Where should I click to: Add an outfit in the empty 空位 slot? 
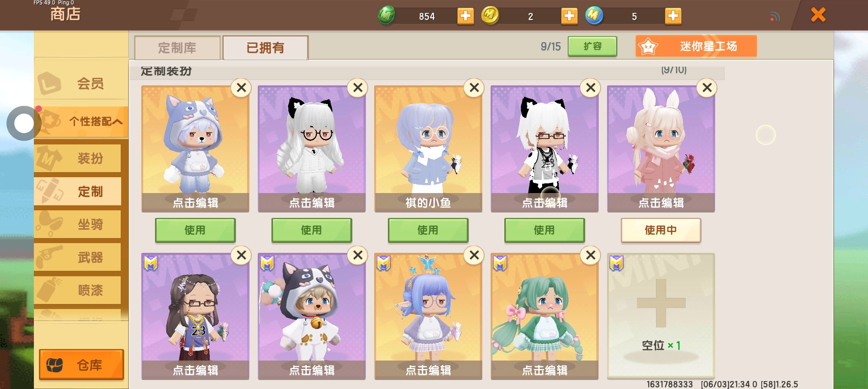click(661, 316)
